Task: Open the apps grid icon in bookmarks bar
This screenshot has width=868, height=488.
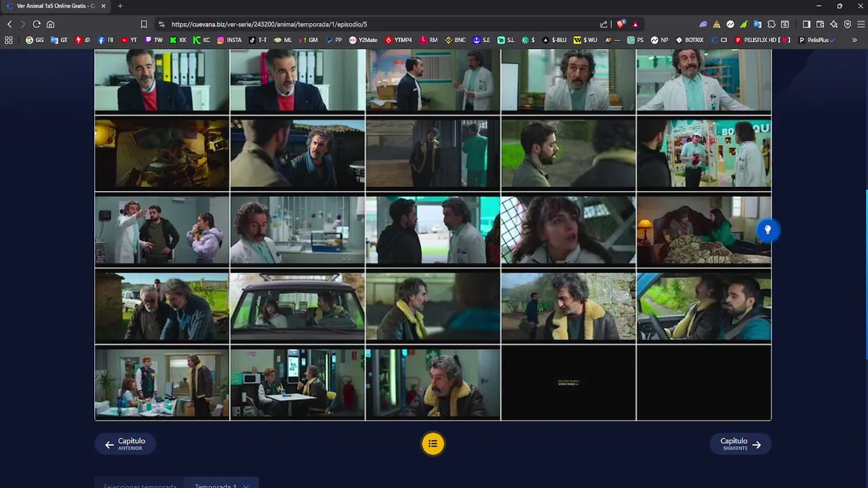Action: click(x=9, y=40)
